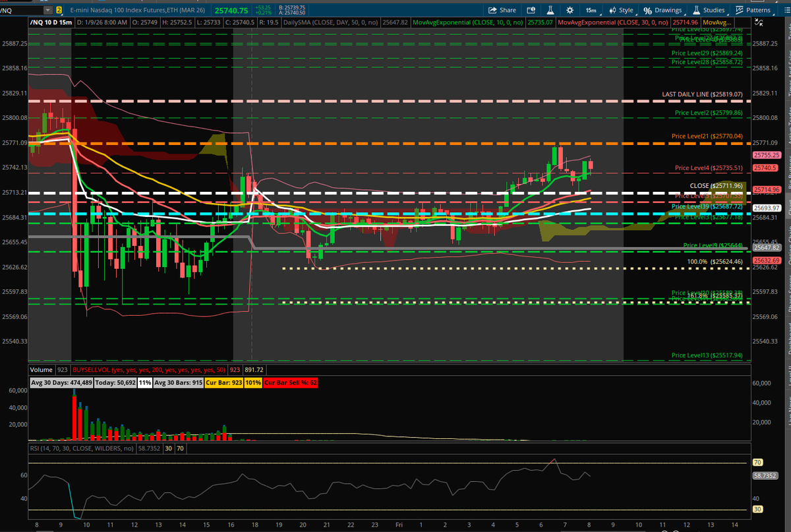The image size is (791, 532).
Task: Click the cyan Price Level39 label
Action: point(707,206)
